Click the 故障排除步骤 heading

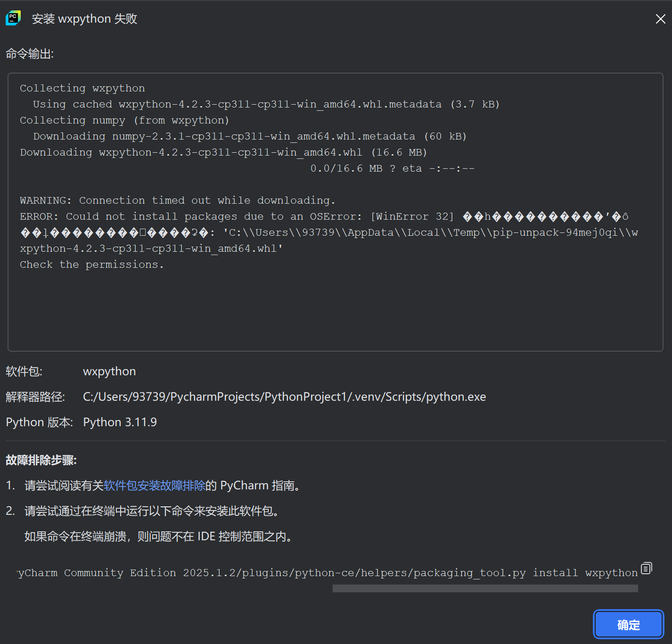pyautogui.click(x=41, y=460)
